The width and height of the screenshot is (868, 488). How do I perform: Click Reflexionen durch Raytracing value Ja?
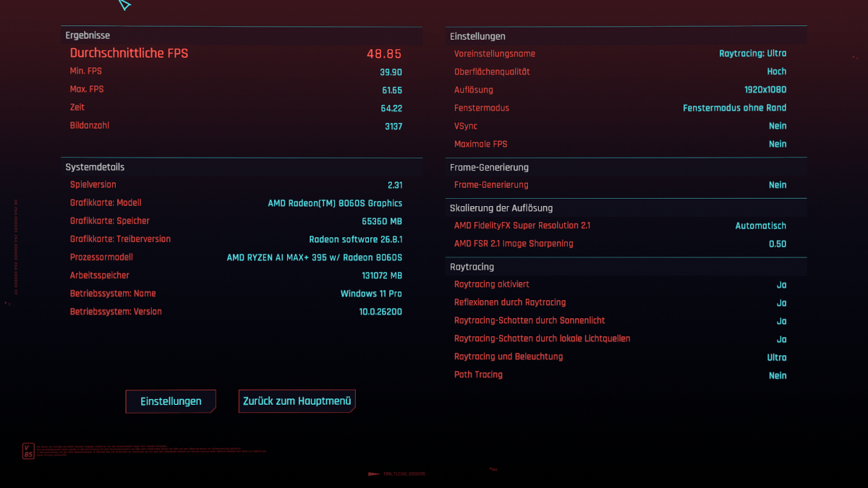point(781,303)
